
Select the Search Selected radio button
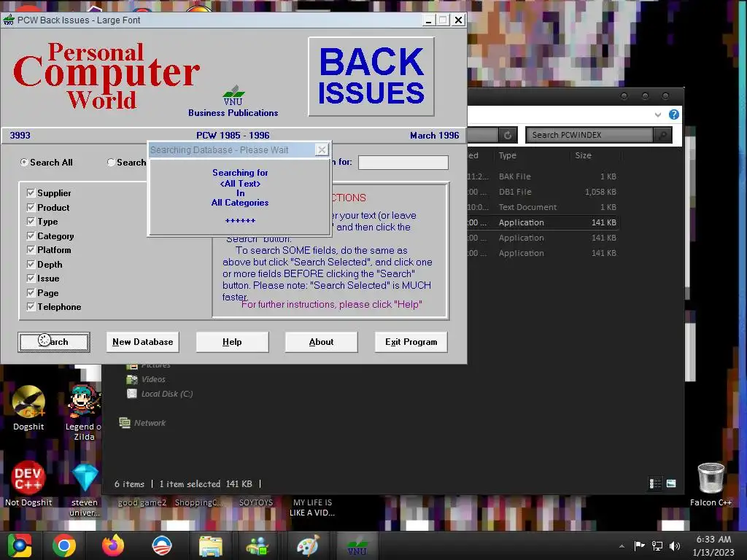coord(111,163)
